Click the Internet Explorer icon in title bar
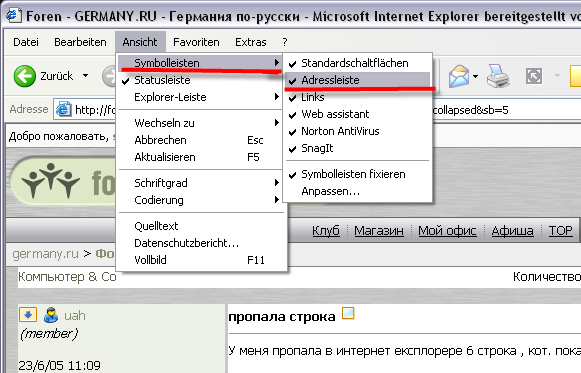The height and width of the screenshot is (373, 581). (x=14, y=16)
